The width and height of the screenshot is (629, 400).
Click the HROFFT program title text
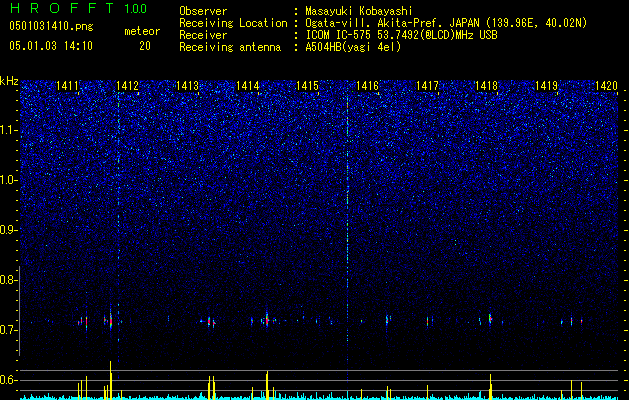(61, 8)
